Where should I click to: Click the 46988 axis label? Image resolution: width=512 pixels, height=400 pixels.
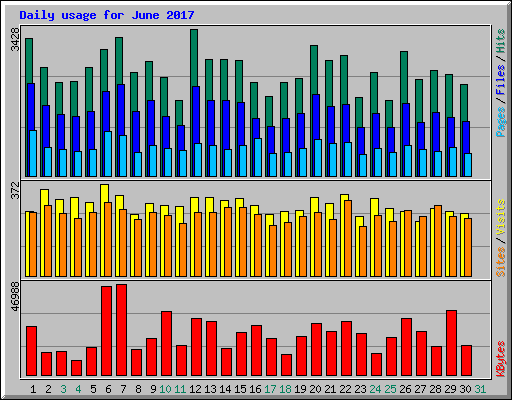pyautogui.click(x=15, y=297)
